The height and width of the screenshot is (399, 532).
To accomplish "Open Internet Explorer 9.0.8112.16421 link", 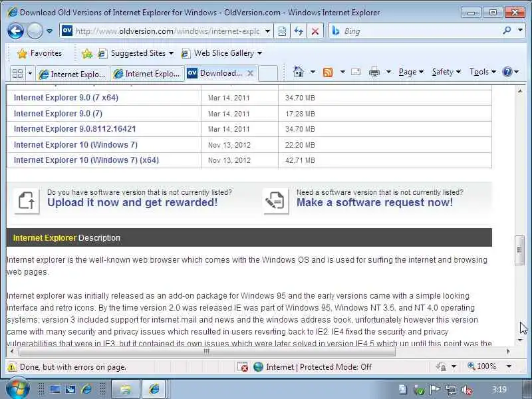I will (x=74, y=129).
